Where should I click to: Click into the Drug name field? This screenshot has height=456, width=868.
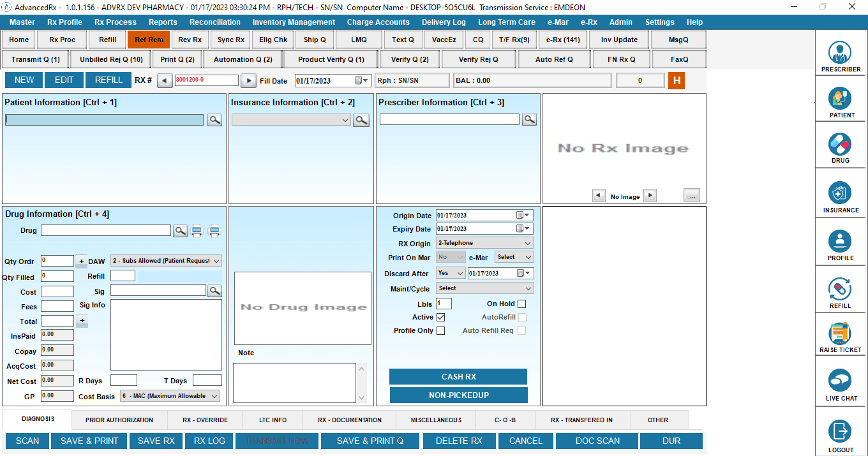[106, 231]
